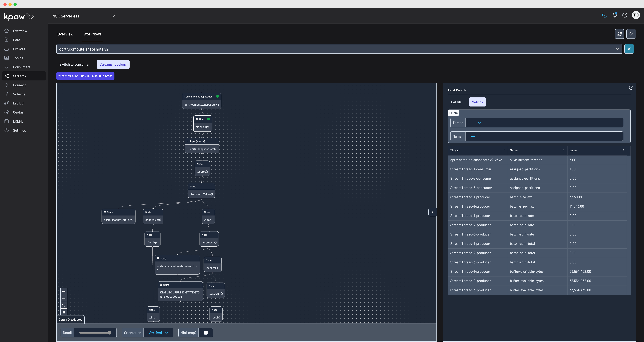This screenshot has height=342, width=644.
Task: Click the refresh icon button
Action: click(x=619, y=34)
